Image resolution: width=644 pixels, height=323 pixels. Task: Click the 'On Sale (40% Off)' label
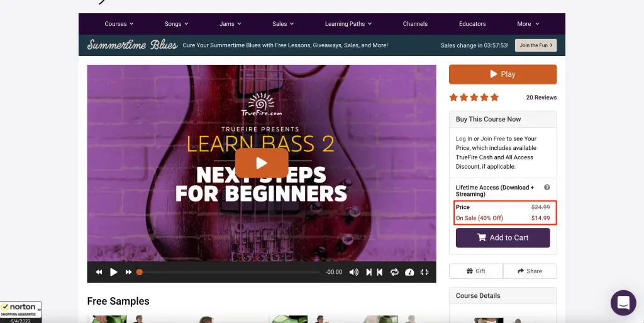[x=479, y=218]
